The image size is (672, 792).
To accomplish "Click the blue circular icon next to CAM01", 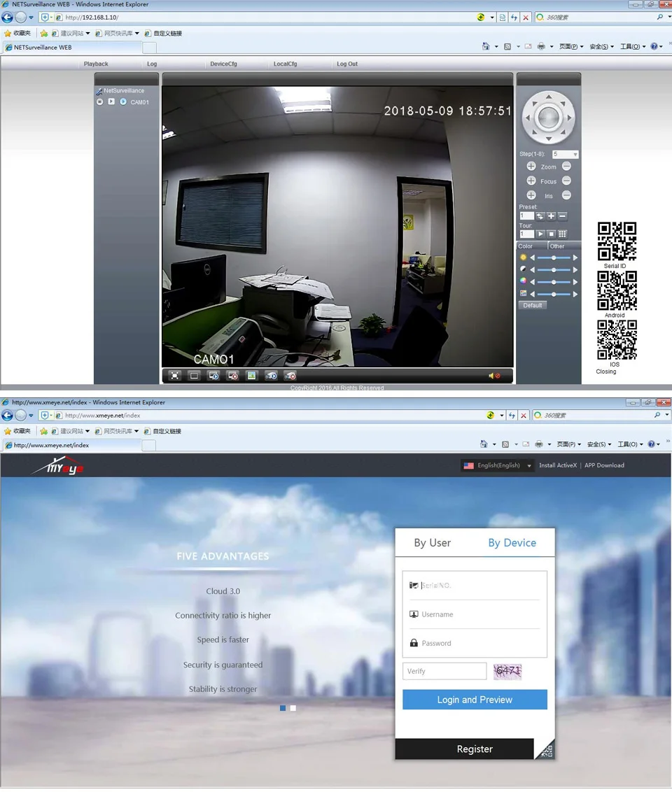I will [x=123, y=102].
